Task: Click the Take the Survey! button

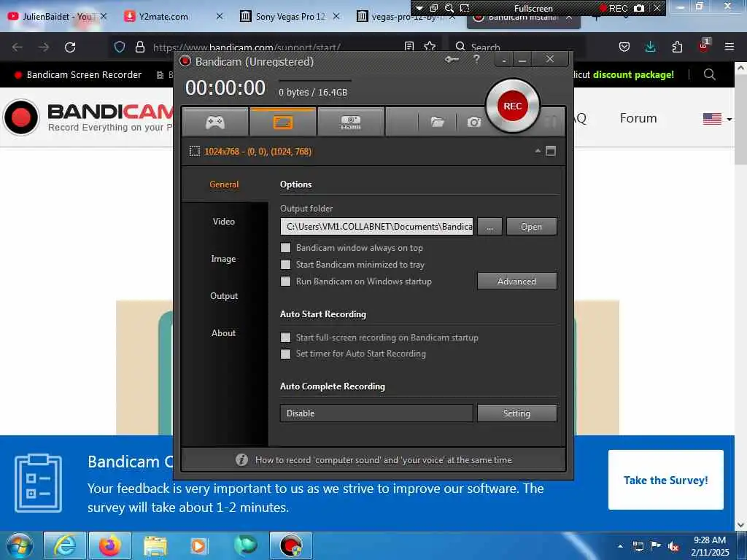Action: (665, 480)
